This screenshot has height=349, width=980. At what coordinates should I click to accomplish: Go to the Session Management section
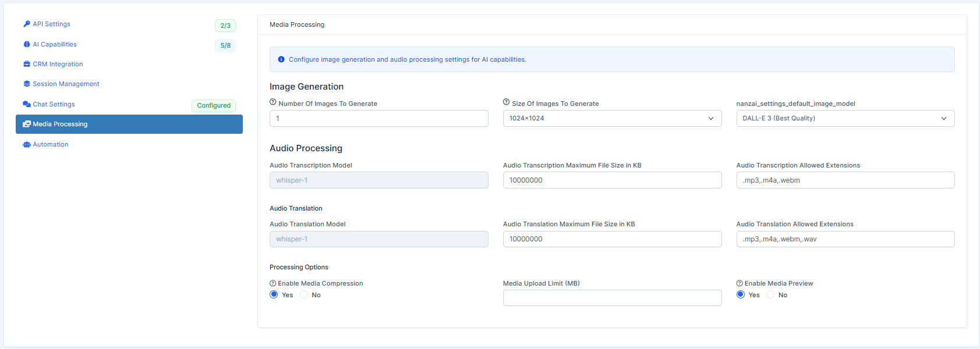66,84
